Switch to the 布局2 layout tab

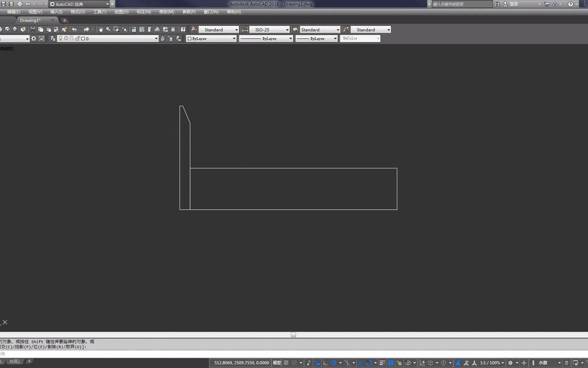click(x=15, y=362)
